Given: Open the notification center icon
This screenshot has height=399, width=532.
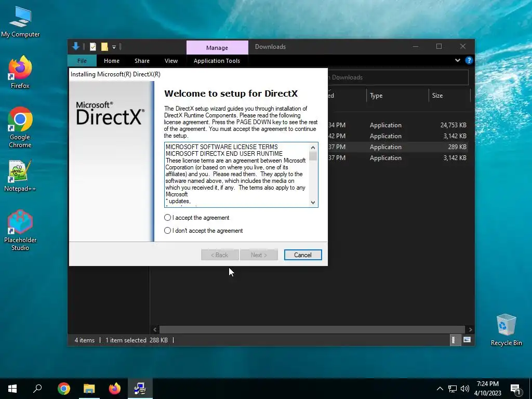Looking at the screenshot, I should tap(515, 389).
